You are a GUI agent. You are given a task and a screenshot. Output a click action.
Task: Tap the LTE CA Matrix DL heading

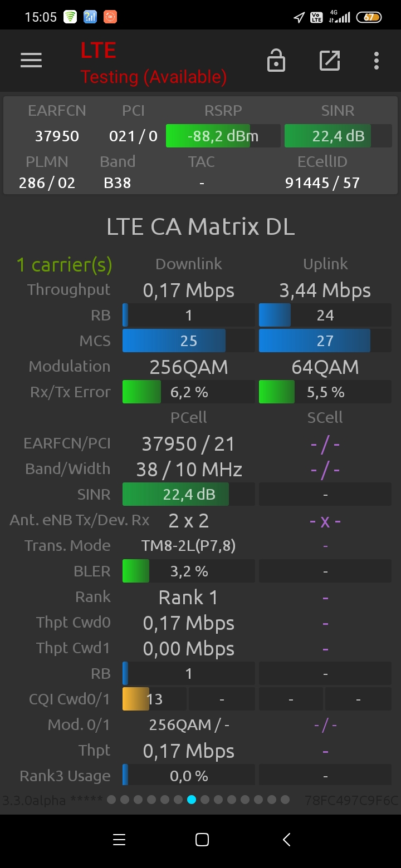click(200, 226)
